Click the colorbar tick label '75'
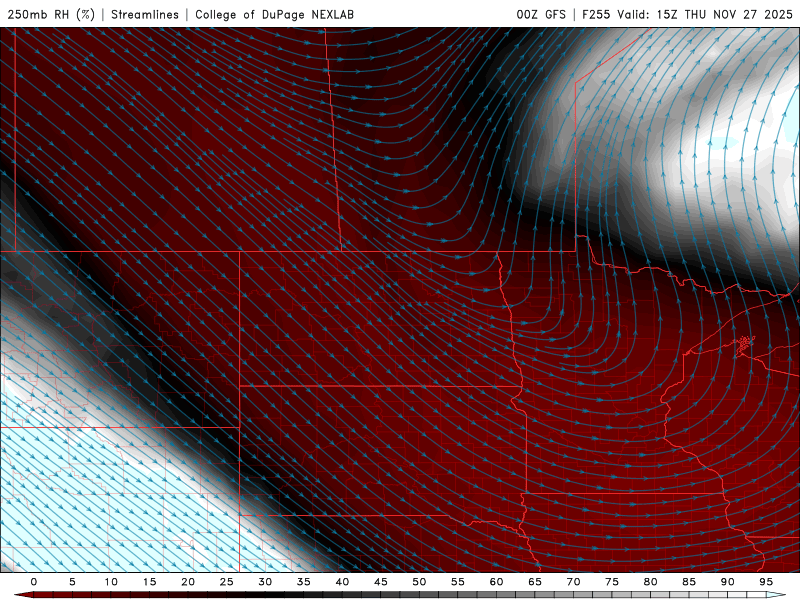This screenshot has width=800, height=600. [x=612, y=582]
